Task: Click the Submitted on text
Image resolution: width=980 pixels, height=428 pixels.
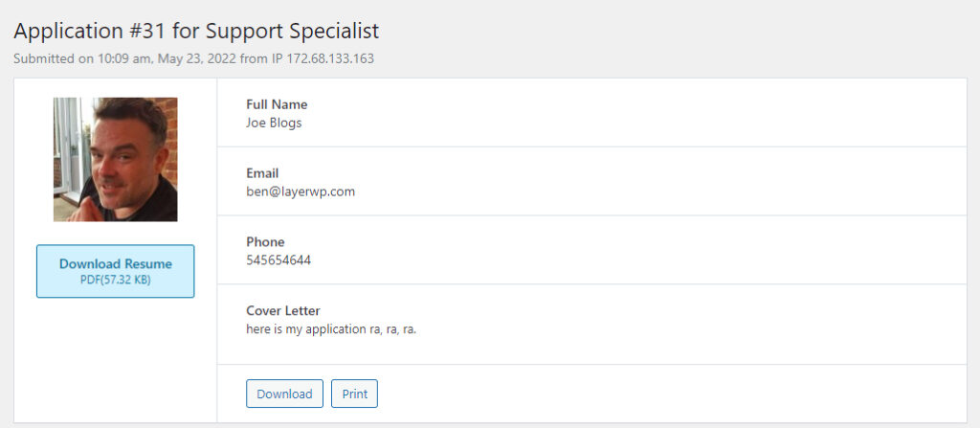Action: [x=54, y=58]
